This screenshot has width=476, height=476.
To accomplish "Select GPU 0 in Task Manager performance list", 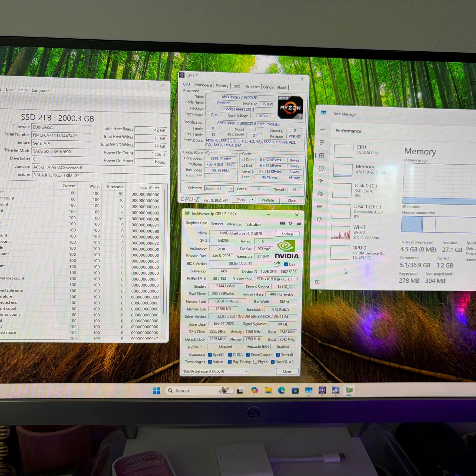I will pos(358,253).
